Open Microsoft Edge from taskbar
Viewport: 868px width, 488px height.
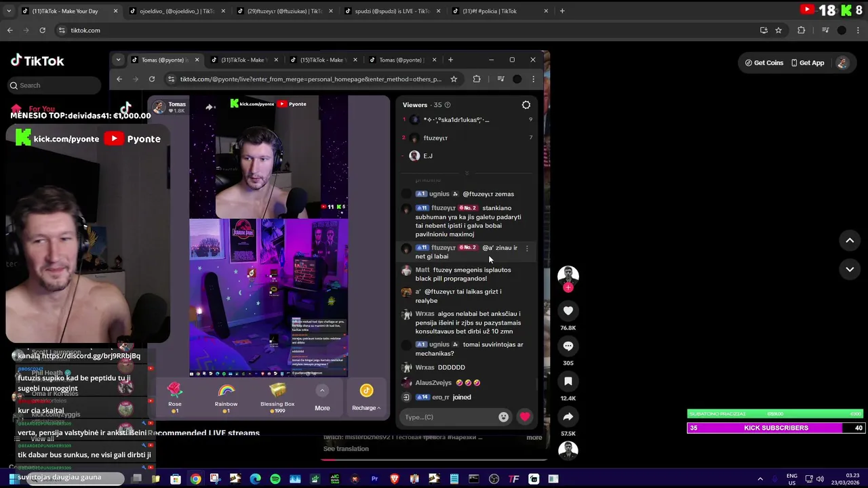point(255,479)
